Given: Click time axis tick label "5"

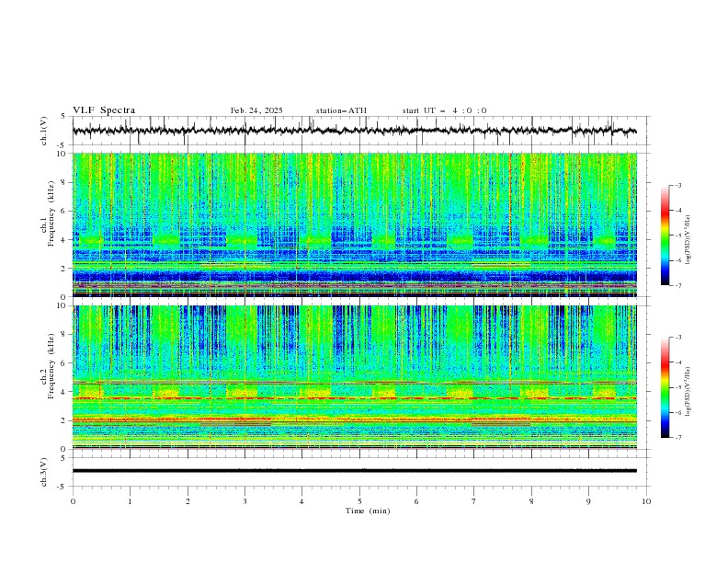Looking at the screenshot, I should coord(359,501).
